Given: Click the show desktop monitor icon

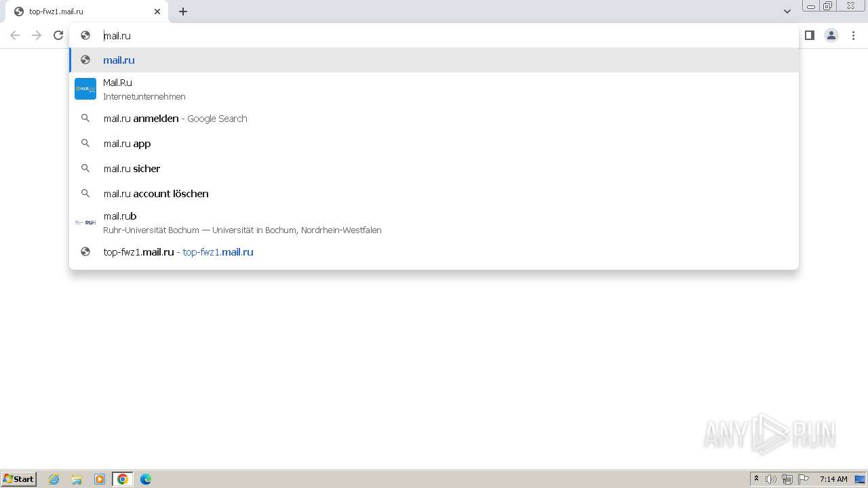Looking at the screenshot, I should click(x=860, y=479).
